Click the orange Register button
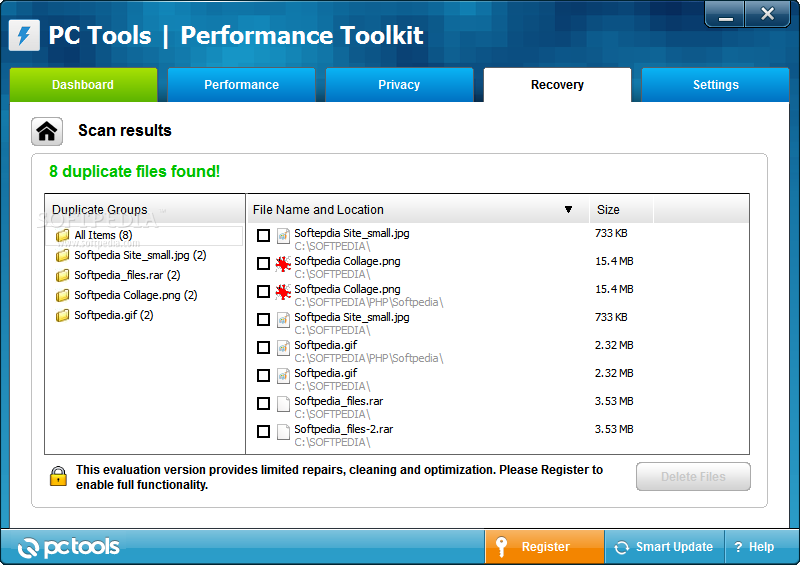This screenshot has width=800, height=565. [x=544, y=547]
